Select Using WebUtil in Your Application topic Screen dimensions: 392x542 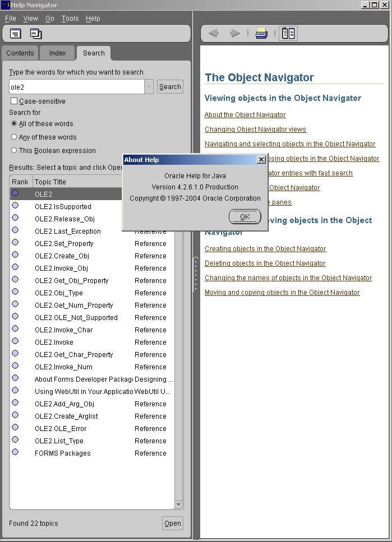[x=92, y=392]
